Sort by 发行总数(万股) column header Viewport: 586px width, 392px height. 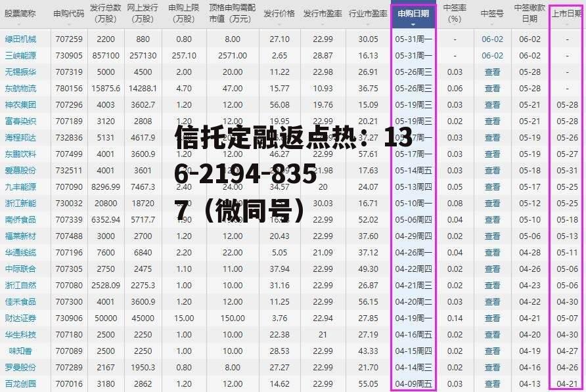tap(106, 13)
